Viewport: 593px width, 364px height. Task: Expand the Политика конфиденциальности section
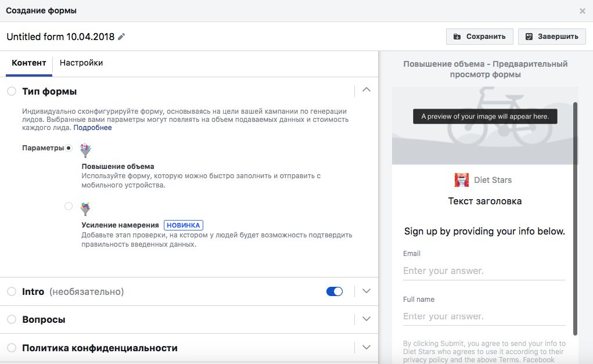(x=366, y=347)
